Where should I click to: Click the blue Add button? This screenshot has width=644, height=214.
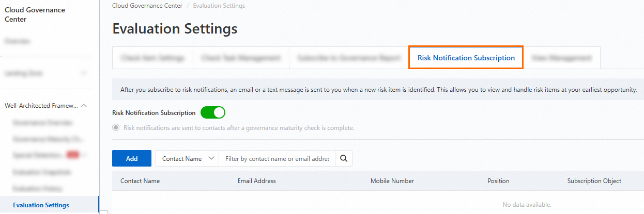pos(132,159)
